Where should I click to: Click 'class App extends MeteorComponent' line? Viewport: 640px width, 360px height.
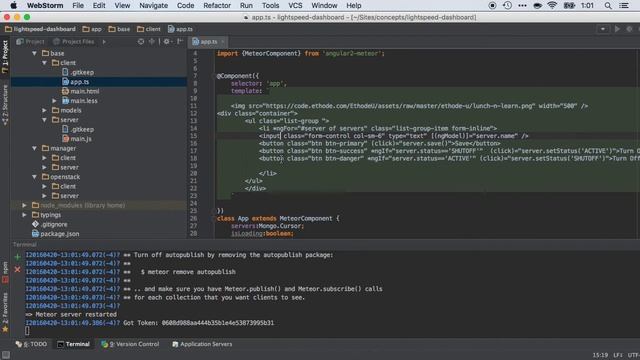(278, 218)
